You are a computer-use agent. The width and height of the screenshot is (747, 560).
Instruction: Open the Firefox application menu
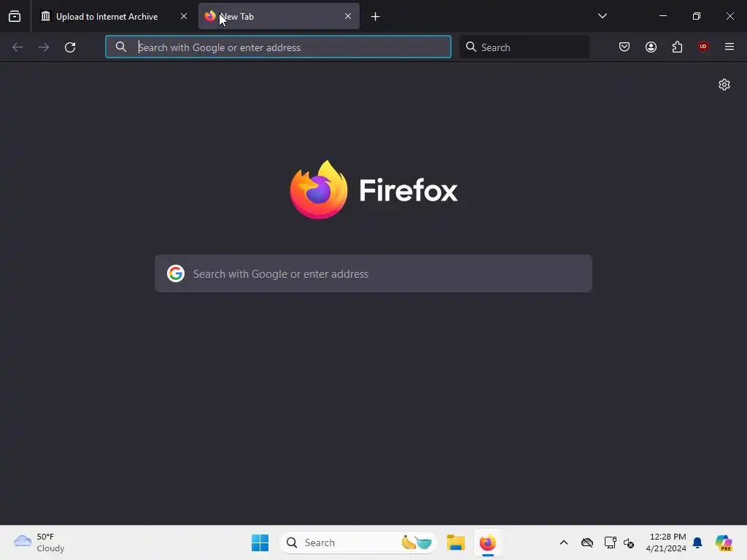(x=729, y=47)
